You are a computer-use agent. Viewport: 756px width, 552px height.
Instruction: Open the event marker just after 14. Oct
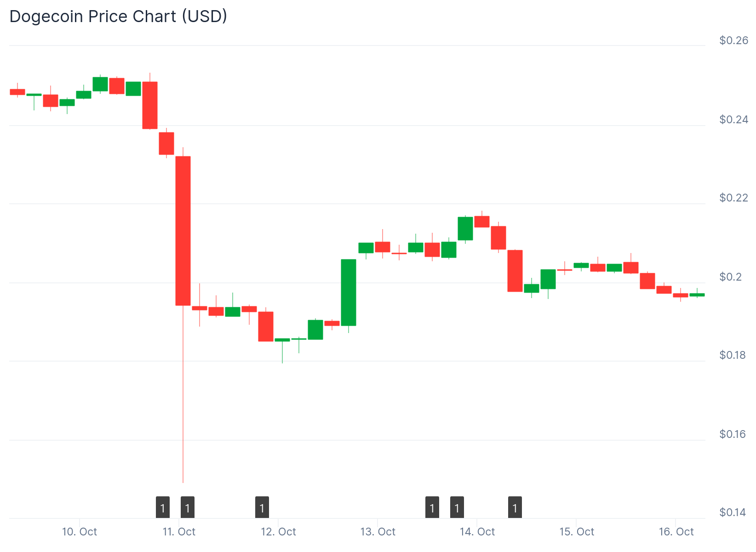[515, 508]
